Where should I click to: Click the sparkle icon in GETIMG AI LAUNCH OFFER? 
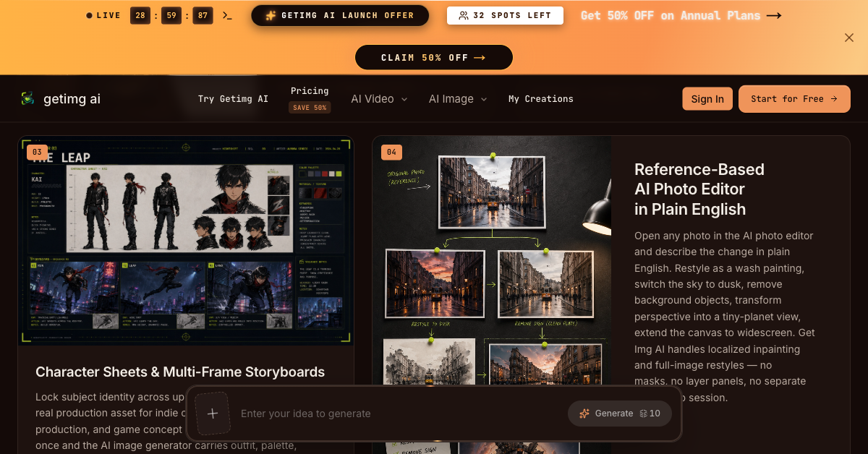click(271, 15)
